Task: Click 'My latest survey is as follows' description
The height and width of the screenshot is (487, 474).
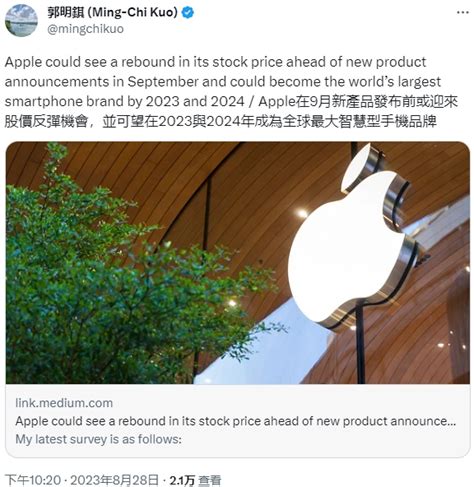Action: tap(98, 439)
